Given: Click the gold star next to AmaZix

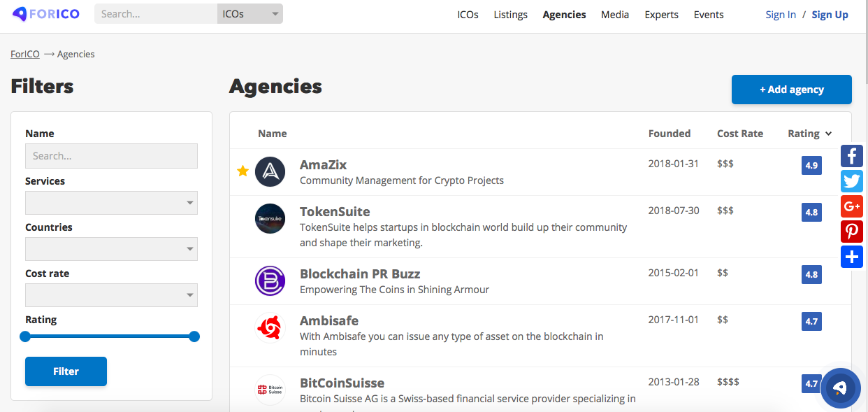Looking at the screenshot, I should coord(243,171).
